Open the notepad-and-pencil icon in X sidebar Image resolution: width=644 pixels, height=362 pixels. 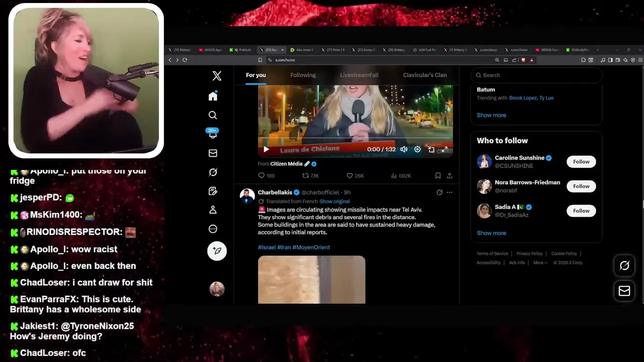click(x=213, y=191)
